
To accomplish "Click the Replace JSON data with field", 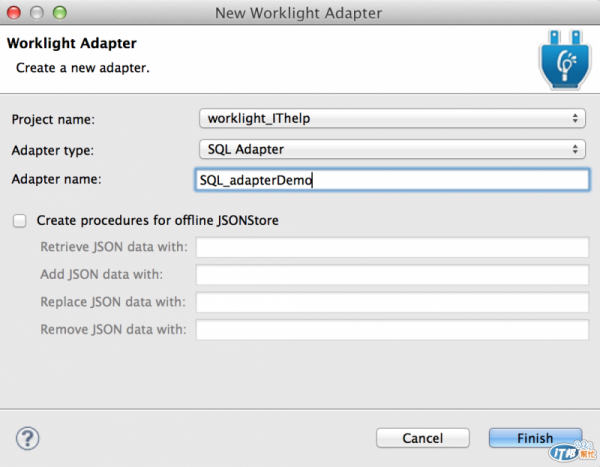I will click(x=392, y=302).
